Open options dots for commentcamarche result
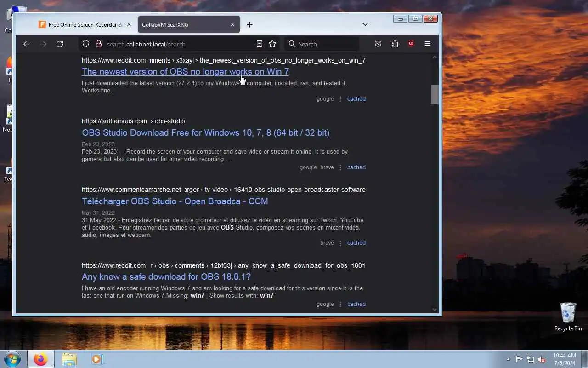The height and width of the screenshot is (368, 588). [340, 243]
